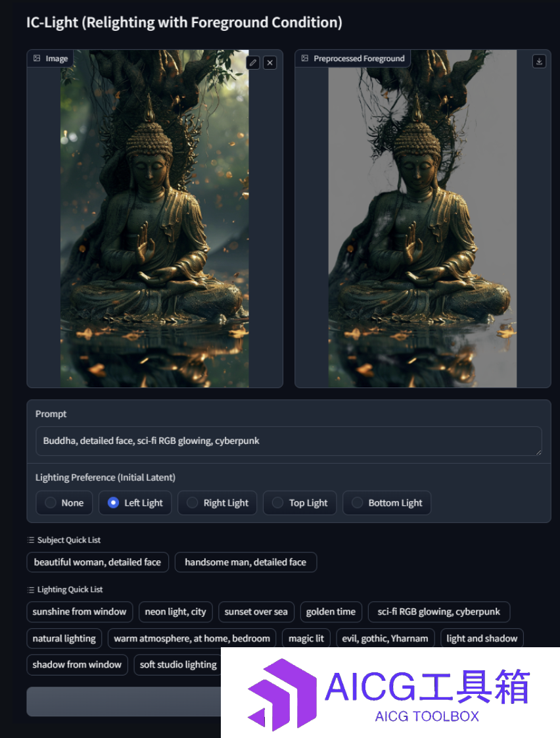Select the 'magic lit' lighting preset
The image size is (560, 738).
coord(306,639)
